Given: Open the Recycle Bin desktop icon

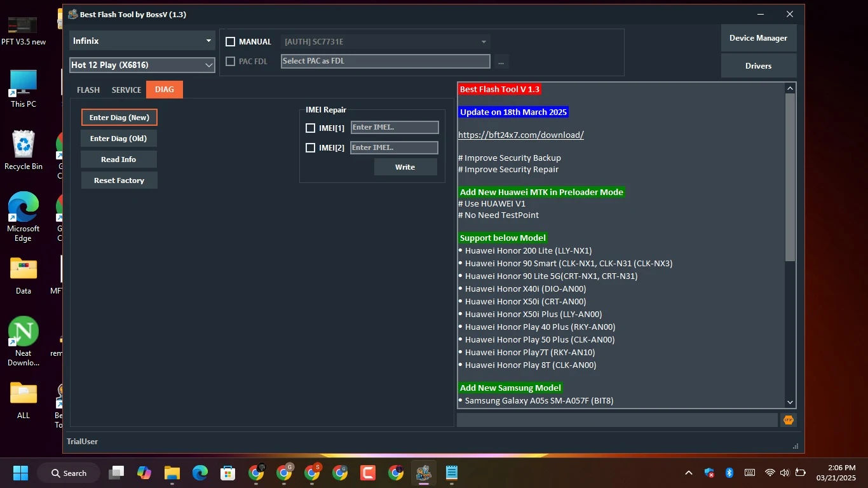Looking at the screenshot, I should pyautogui.click(x=24, y=151).
